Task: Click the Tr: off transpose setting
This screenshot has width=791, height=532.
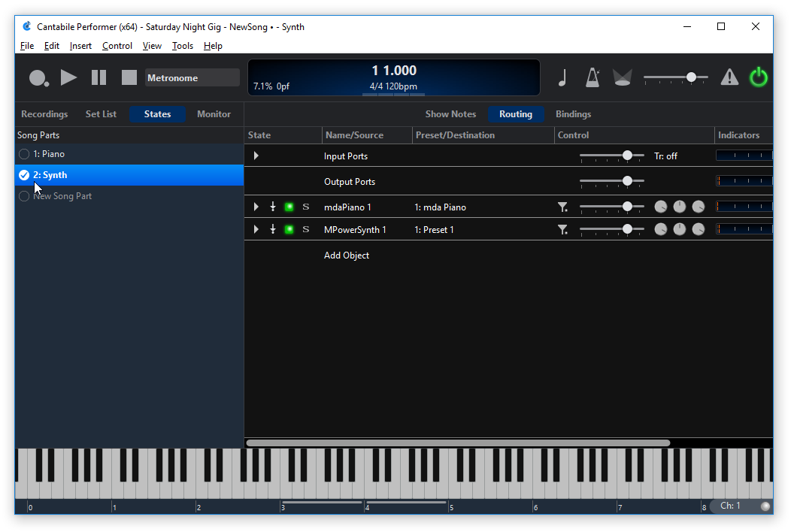Action: point(665,156)
